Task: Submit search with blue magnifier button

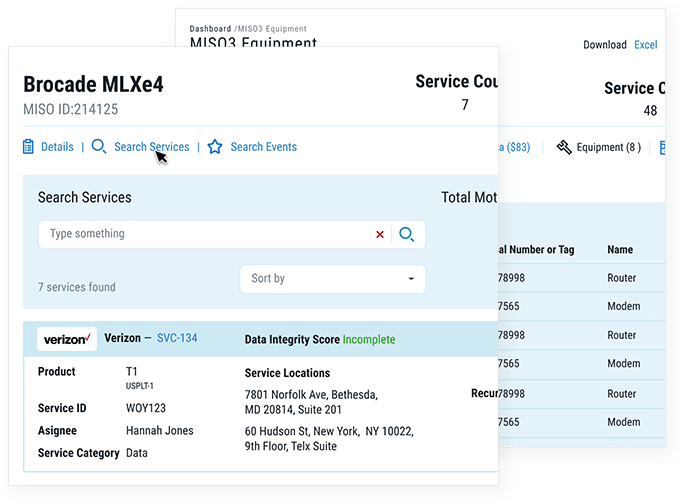Action: pyautogui.click(x=407, y=234)
